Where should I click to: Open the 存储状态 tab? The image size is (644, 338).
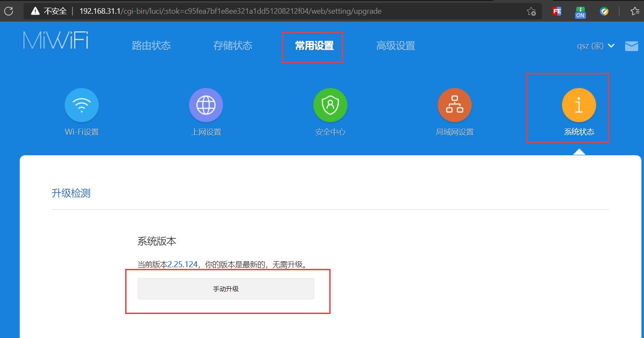click(x=233, y=45)
